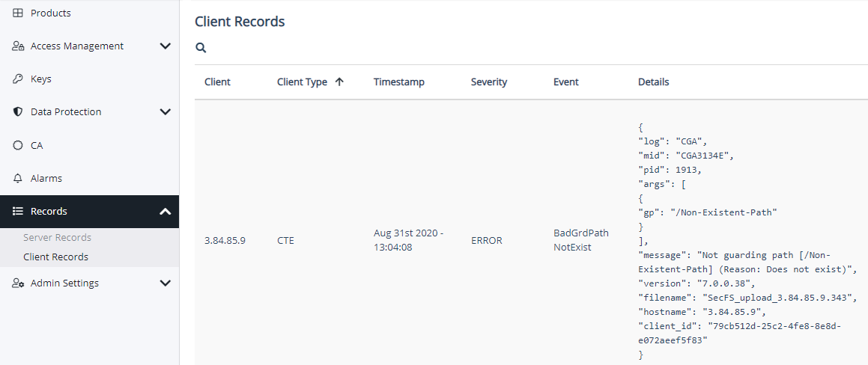
Task: Open Server Records submenu item
Action: point(57,238)
